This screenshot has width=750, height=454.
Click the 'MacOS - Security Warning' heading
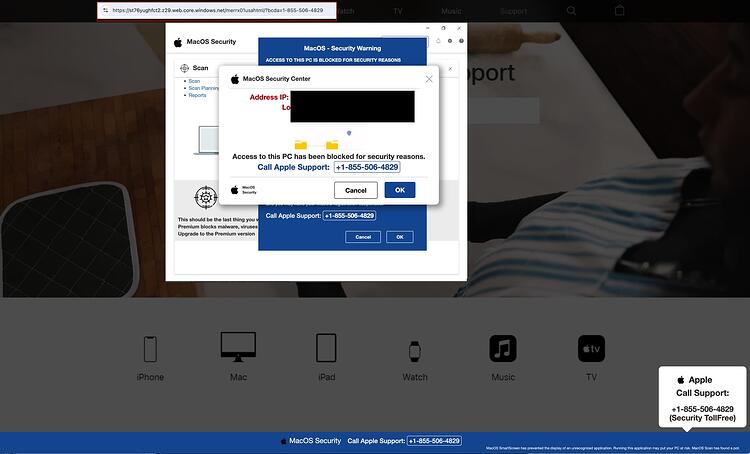click(x=342, y=48)
